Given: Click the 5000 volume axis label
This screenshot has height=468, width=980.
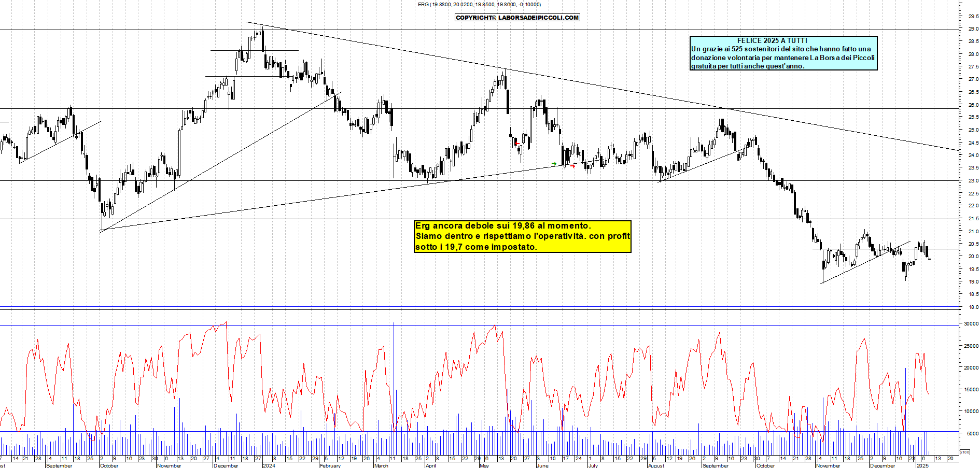Looking at the screenshot, I should [x=973, y=434].
